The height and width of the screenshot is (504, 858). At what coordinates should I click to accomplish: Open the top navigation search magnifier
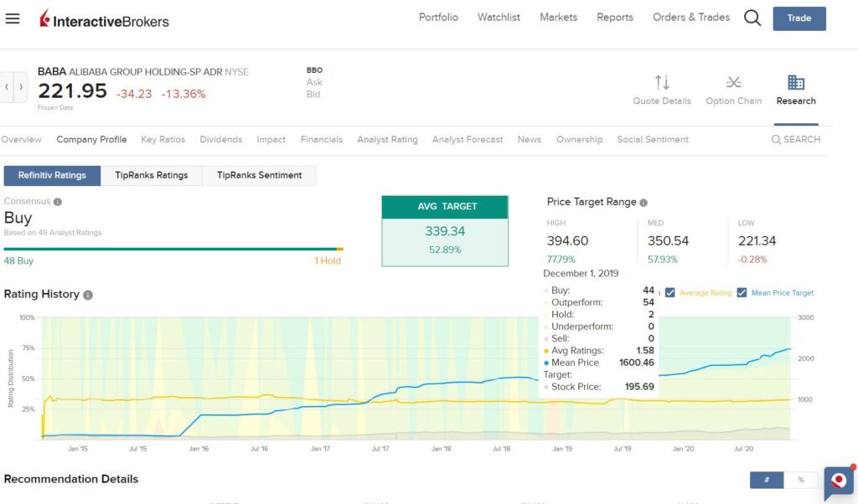coord(752,17)
